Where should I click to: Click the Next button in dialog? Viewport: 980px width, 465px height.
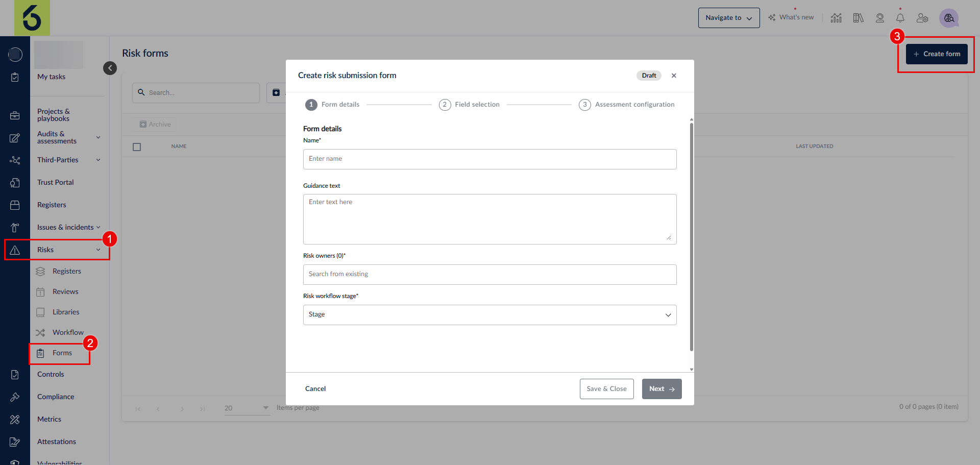pos(661,389)
